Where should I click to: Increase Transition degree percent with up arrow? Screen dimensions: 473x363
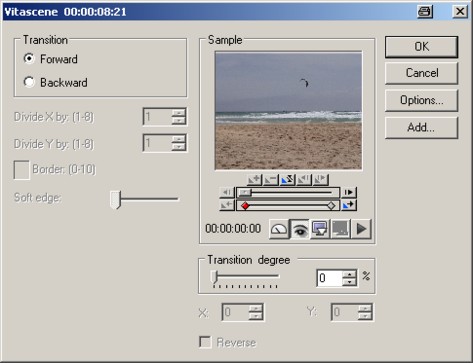pyautogui.click(x=349, y=274)
